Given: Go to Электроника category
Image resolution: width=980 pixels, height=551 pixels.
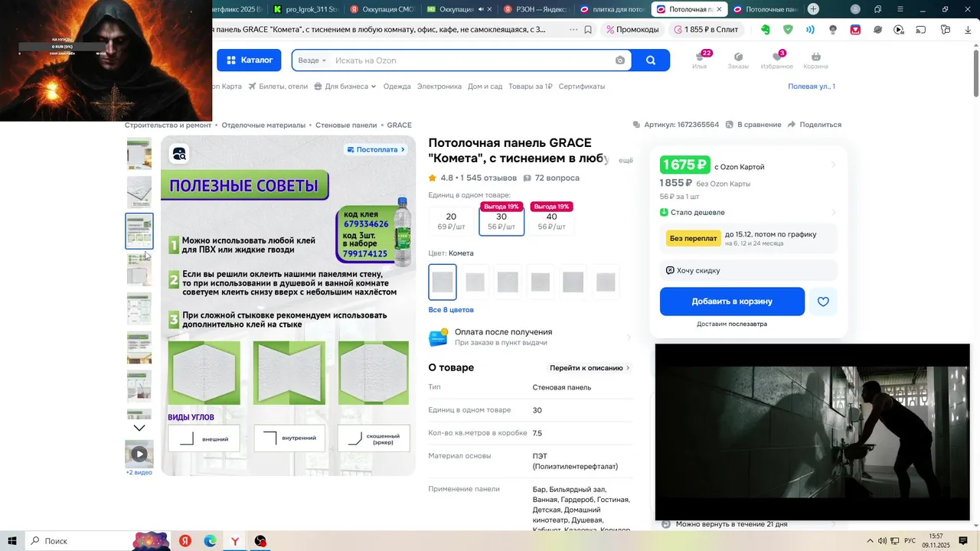Looking at the screenshot, I should pyautogui.click(x=439, y=86).
